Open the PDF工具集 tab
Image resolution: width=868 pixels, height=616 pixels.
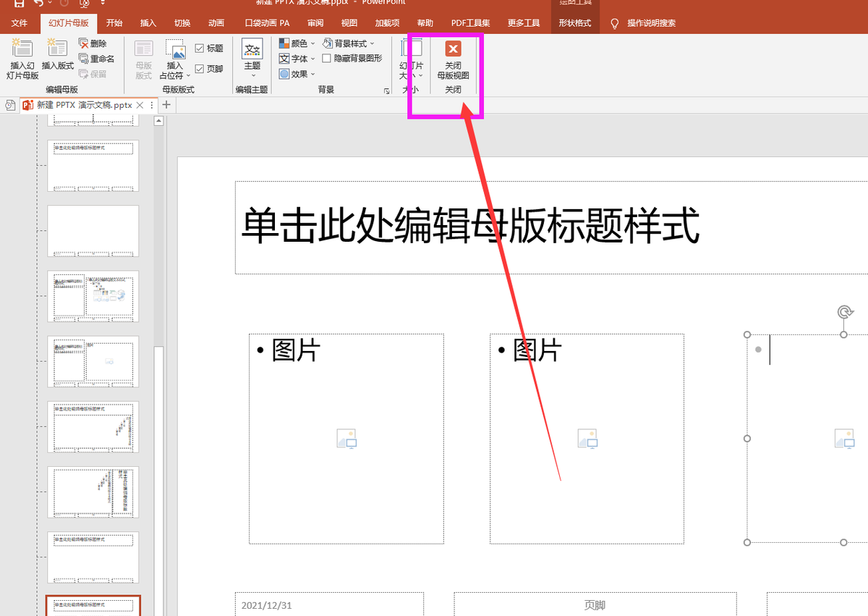pos(470,23)
